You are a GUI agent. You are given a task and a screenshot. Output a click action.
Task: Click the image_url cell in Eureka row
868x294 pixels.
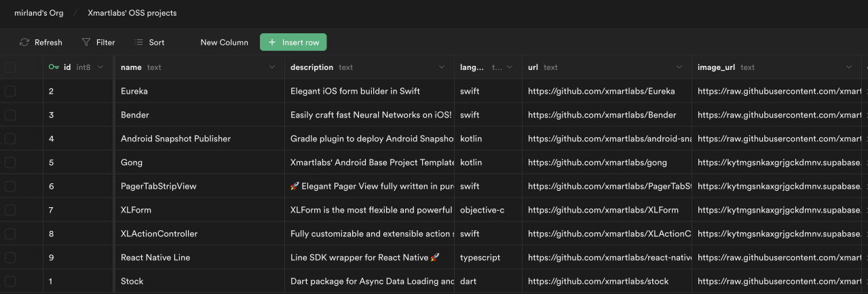click(x=776, y=91)
